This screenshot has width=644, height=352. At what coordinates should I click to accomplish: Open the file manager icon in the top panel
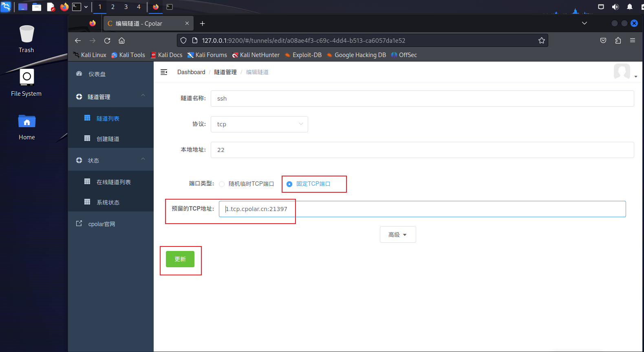[x=37, y=7]
